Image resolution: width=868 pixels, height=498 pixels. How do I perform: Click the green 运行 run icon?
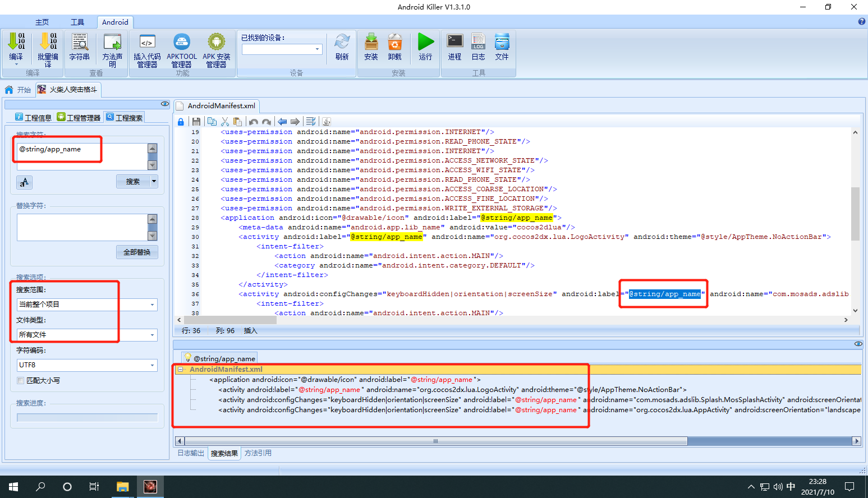point(426,47)
